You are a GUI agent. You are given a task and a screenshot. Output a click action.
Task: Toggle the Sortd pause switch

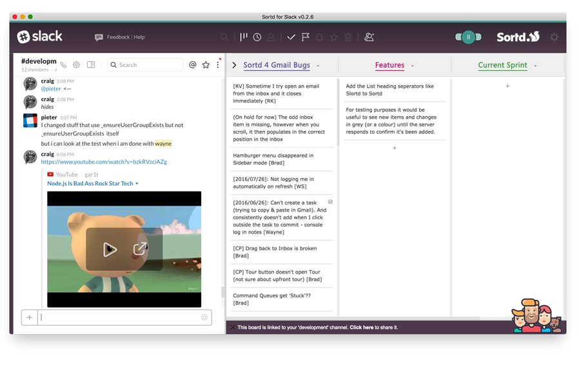(x=468, y=37)
